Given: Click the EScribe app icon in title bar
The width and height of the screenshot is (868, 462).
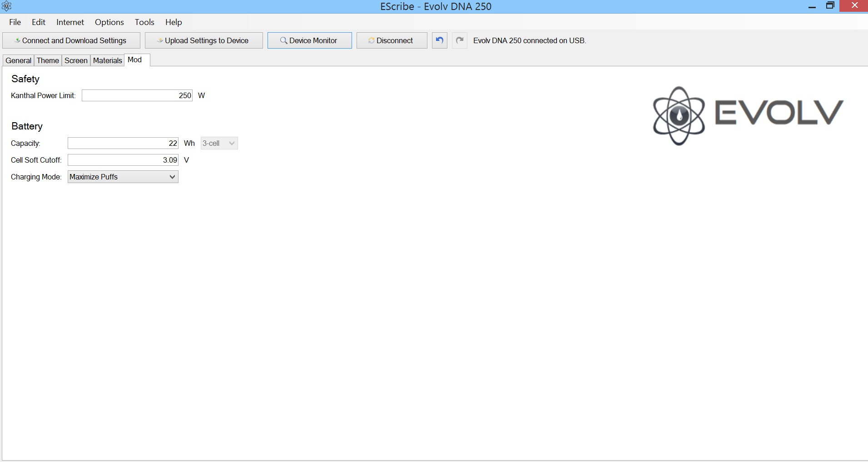Looking at the screenshot, I should coord(6,6).
